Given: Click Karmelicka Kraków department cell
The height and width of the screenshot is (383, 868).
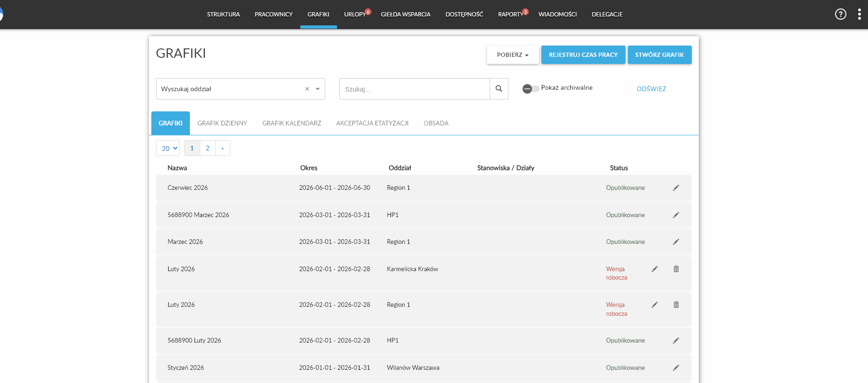Looking at the screenshot, I should 413,269.
